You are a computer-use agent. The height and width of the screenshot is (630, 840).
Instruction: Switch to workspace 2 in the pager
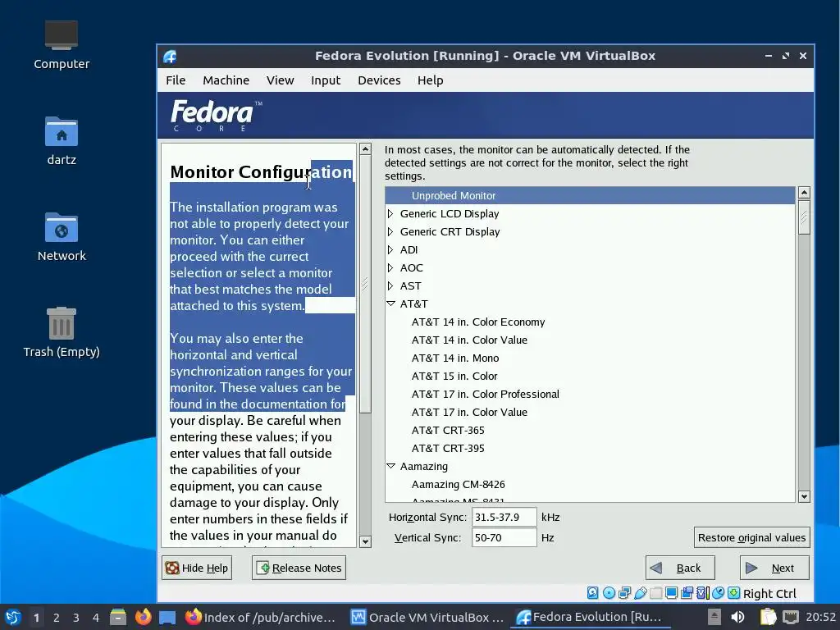[57, 618]
